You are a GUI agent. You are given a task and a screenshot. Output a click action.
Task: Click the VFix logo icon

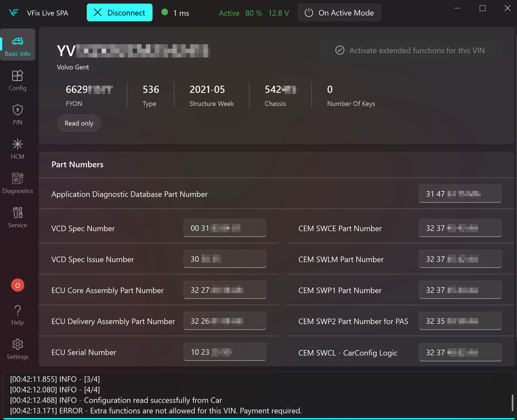(x=14, y=13)
